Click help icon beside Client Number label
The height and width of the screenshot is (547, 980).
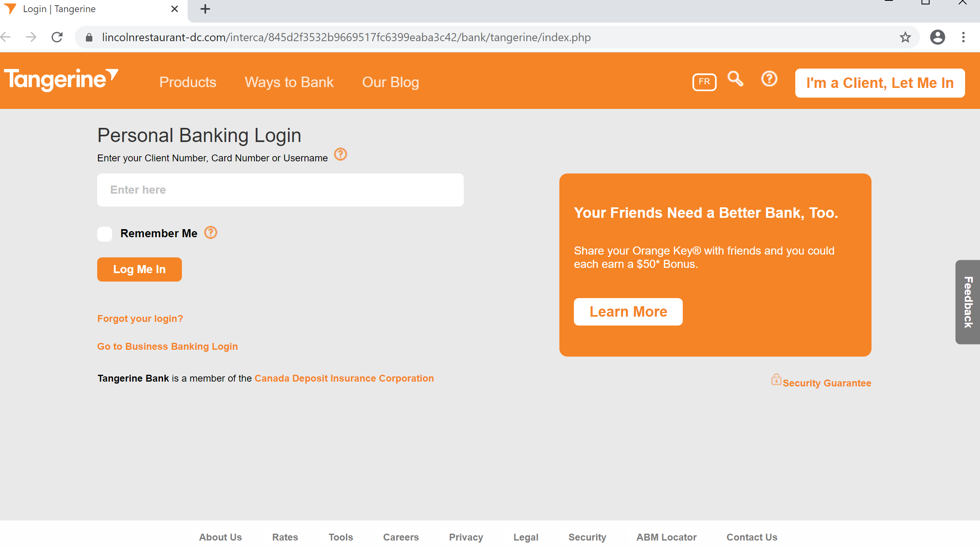[x=341, y=154]
